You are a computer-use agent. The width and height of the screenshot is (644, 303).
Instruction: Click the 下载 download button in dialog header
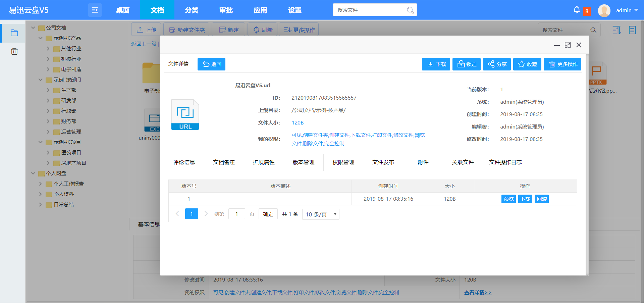pyautogui.click(x=436, y=64)
